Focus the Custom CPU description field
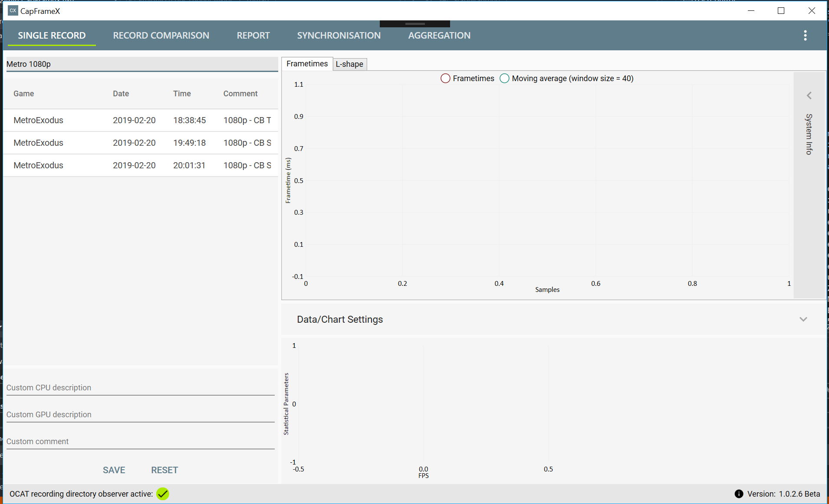The image size is (829, 504). 141,388
